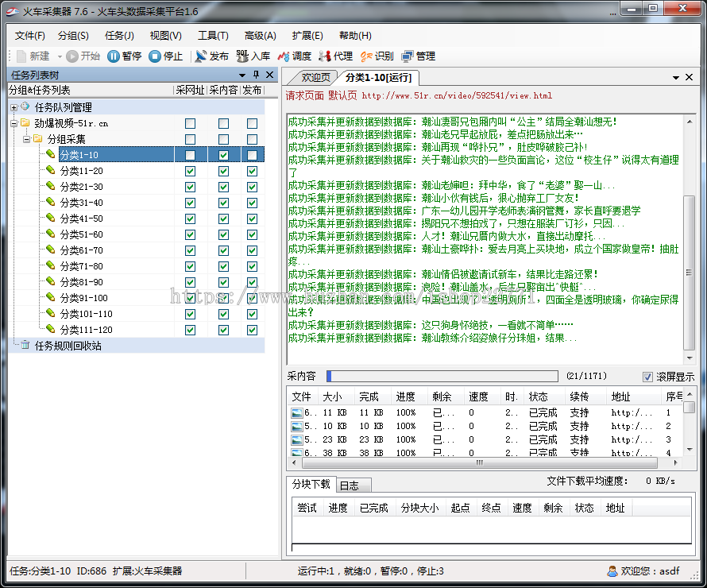The height and width of the screenshot is (588, 707).
Task: Pause the task with 暂停 icon
Action: tap(113, 56)
